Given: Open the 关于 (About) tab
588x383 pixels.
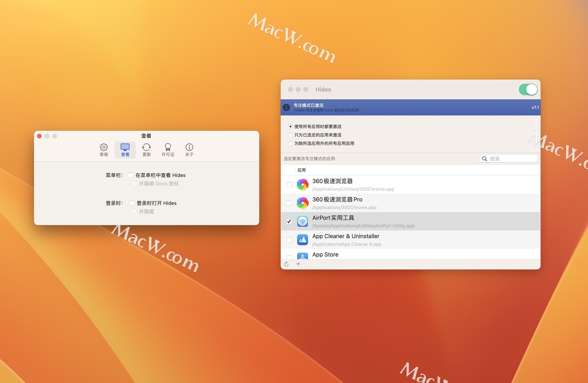Looking at the screenshot, I should point(189,150).
